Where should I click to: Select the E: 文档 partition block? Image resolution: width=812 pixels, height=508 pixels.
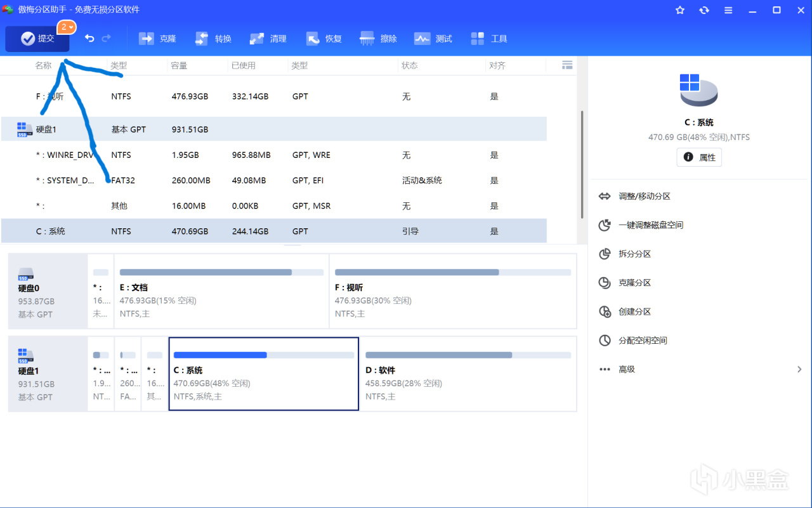[221, 291]
